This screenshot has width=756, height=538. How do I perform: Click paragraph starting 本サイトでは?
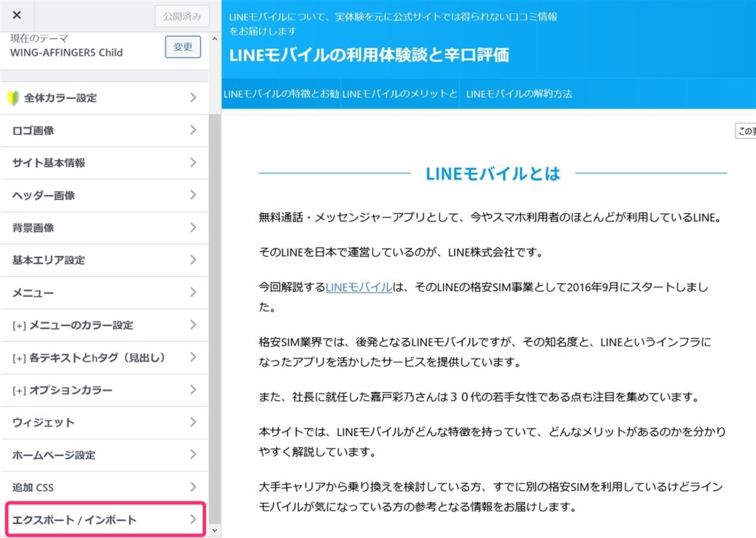pos(492,441)
